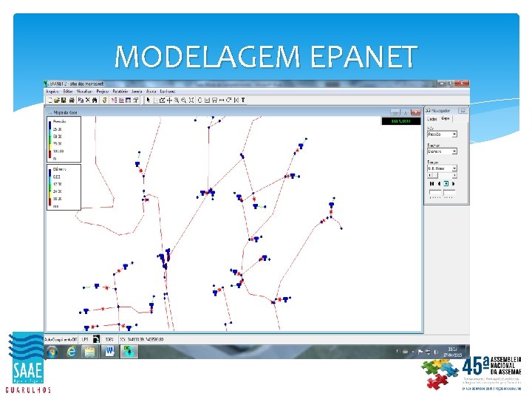
Task: Switch to the Mapa tab in Navegador
Action: pos(445,118)
